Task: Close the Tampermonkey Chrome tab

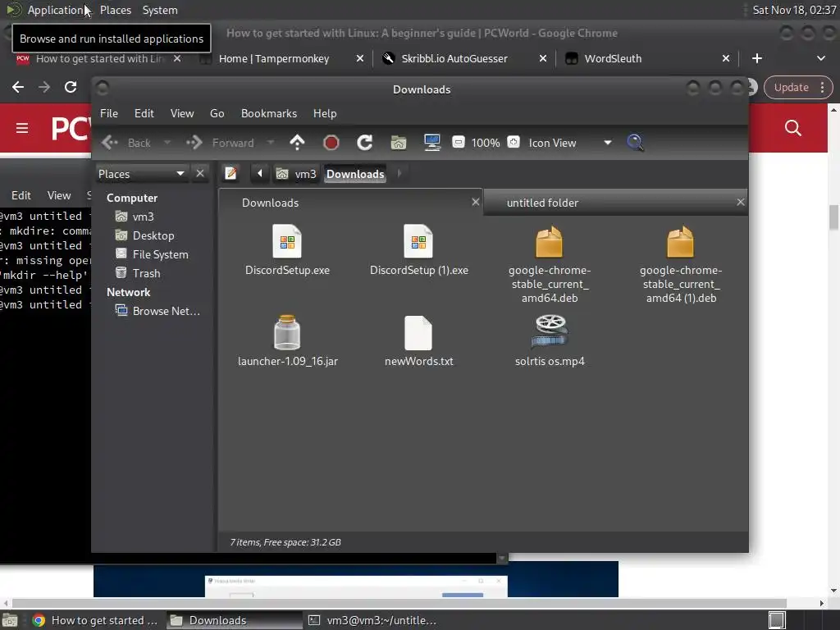Action: click(360, 58)
